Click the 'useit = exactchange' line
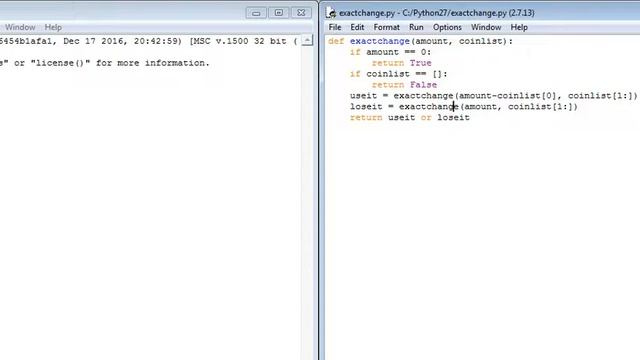The height and width of the screenshot is (360, 640). coord(493,96)
